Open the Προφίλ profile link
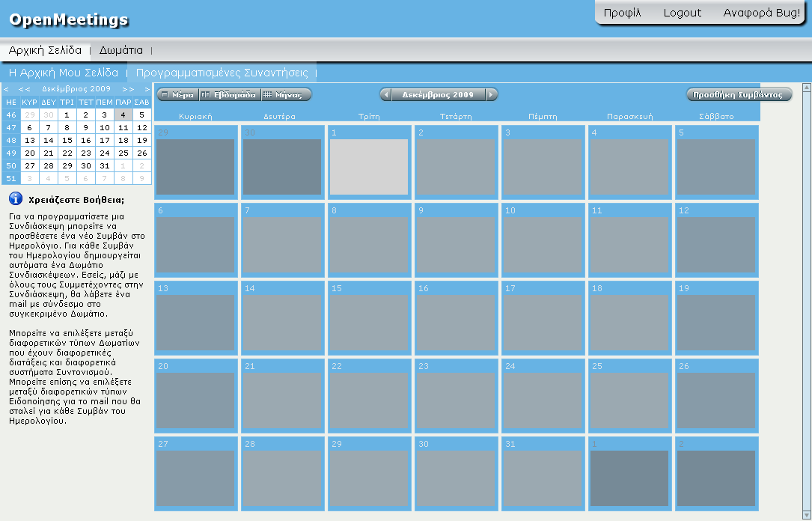The height and width of the screenshot is (521, 812). (623, 13)
